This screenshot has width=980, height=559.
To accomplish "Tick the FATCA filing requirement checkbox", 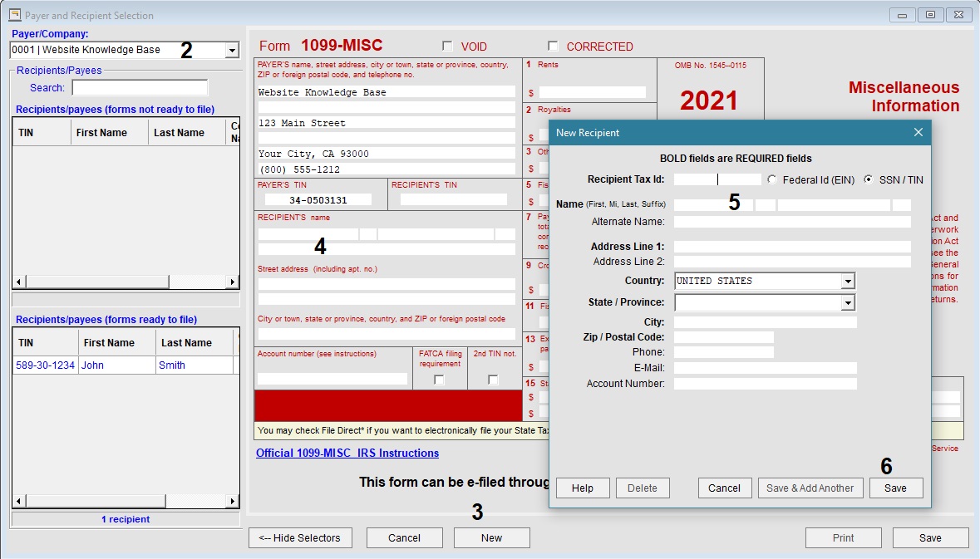I will [x=440, y=380].
